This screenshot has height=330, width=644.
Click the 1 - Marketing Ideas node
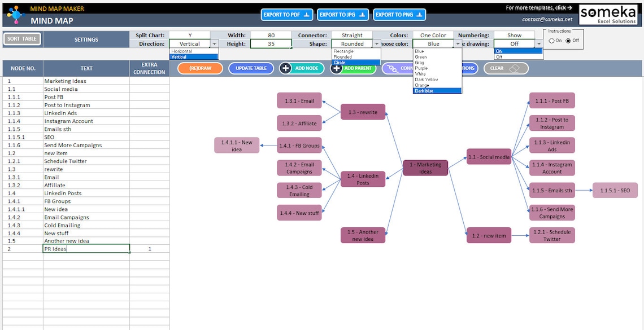[x=425, y=167]
